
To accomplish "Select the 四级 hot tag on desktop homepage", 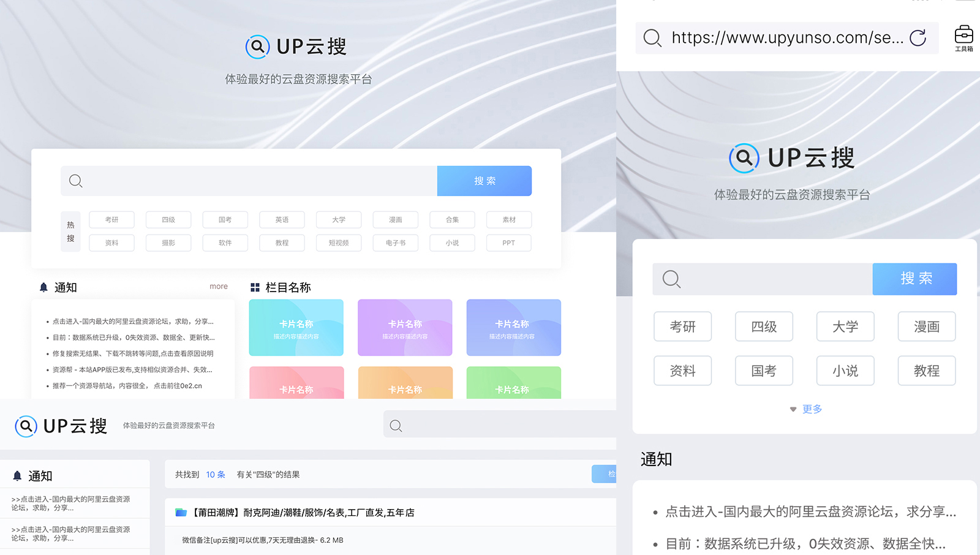I will tap(168, 219).
